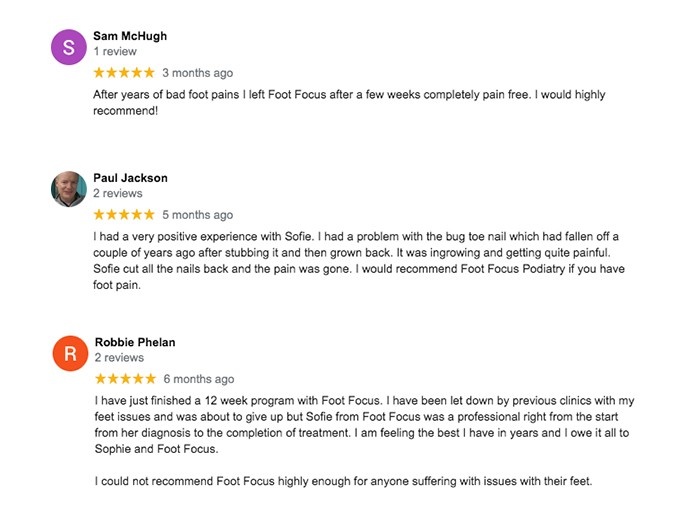Click Robbie Phelan's 12 week program review text
Image resolution: width=700 pixels, height=512 pixels.
pyautogui.click(x=364, y=425)
